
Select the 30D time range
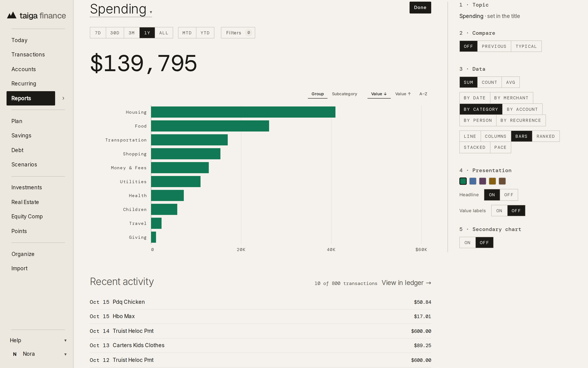click(115, 33)
